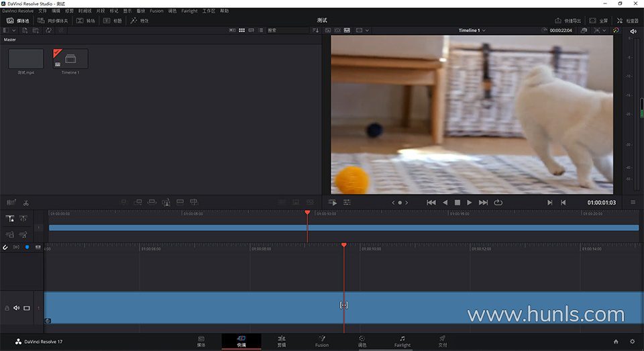Open the Fusion menu
This screenshot has height=351, width=644.
(x=156, y=11)
